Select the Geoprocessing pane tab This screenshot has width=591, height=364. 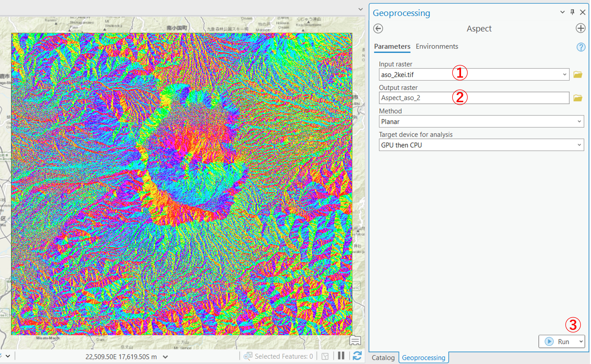point(423,358)
